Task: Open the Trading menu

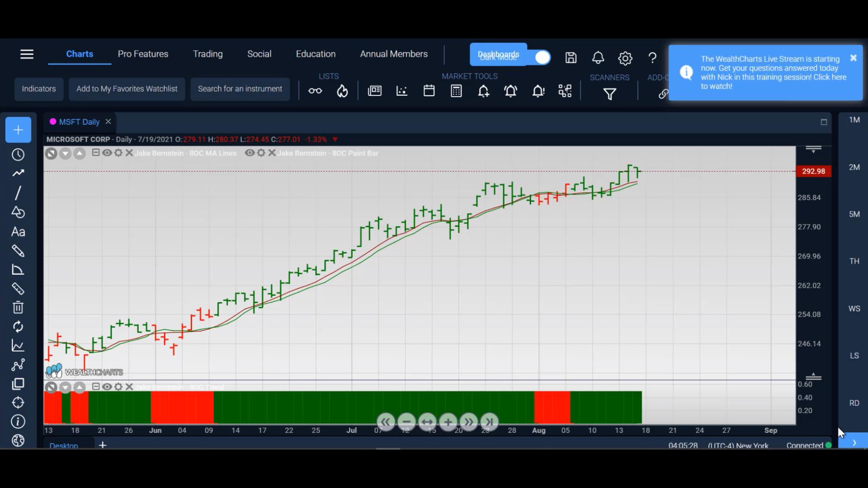Action: tap(208, 54)
